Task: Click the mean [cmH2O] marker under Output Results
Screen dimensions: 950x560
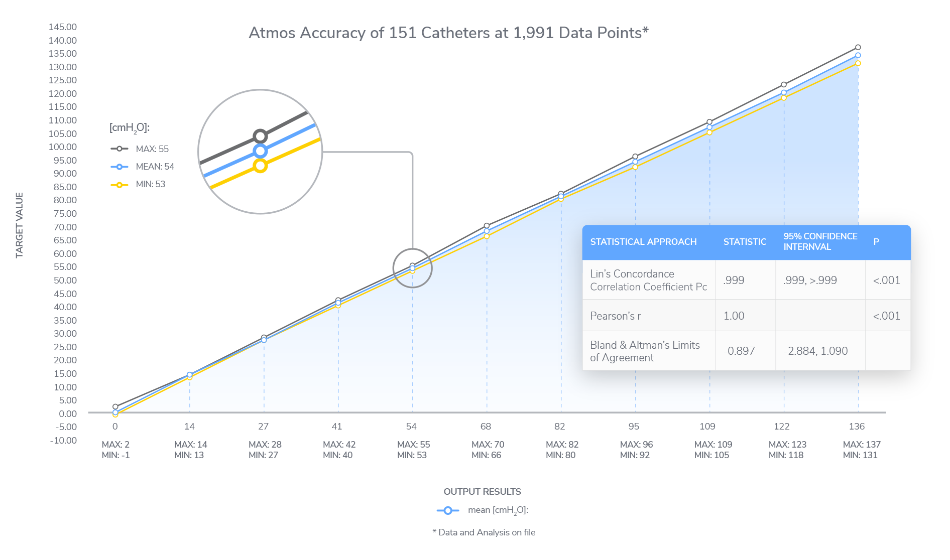Action: tap(448, 510)
